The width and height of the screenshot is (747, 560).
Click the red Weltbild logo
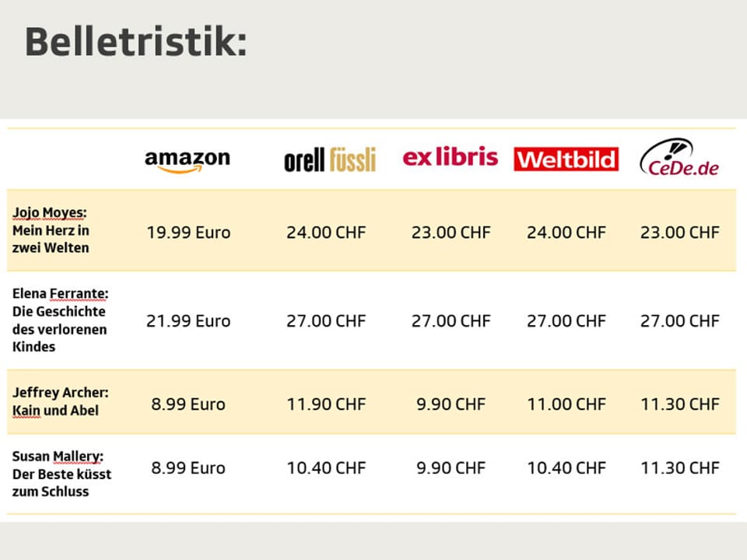pos(566,159)
